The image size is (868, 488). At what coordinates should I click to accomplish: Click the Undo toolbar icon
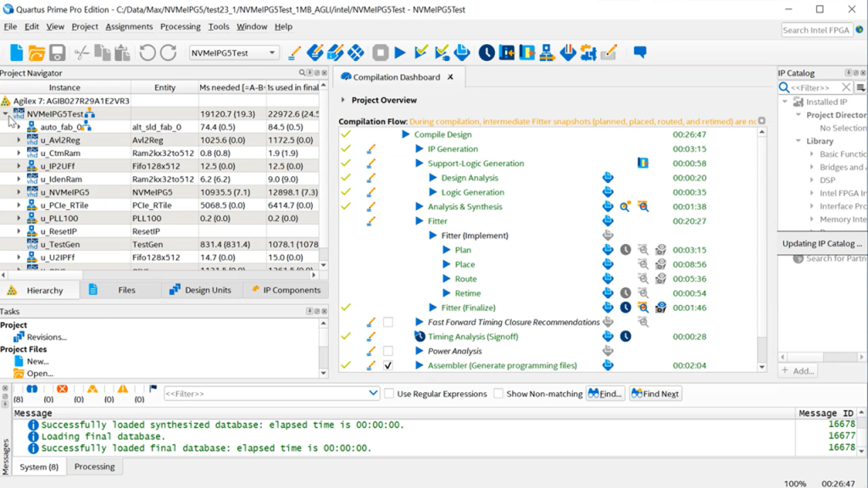pos(147,53)
